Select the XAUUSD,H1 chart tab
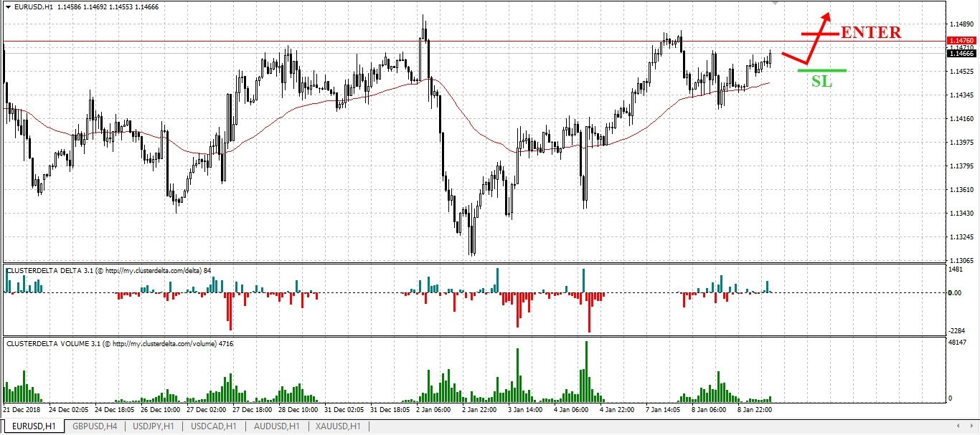This screenshot has height=435, width=980. tap(338, 426)
